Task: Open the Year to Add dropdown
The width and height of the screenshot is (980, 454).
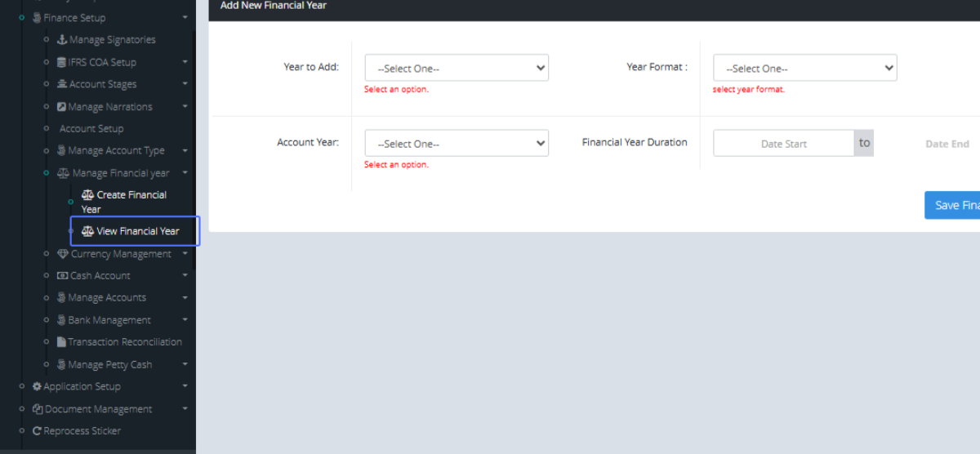Action: tap(457, 69)
